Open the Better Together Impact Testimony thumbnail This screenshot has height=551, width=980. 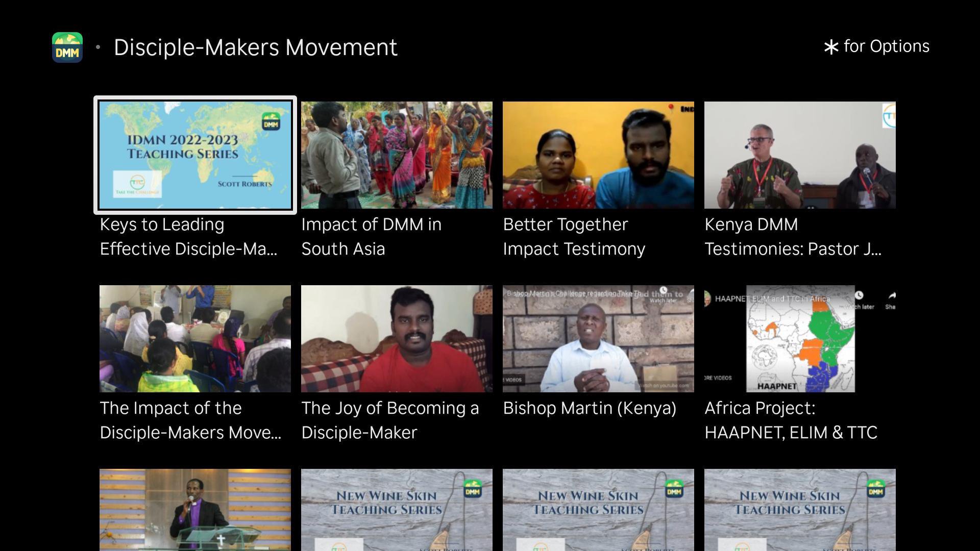coord(598,155)
